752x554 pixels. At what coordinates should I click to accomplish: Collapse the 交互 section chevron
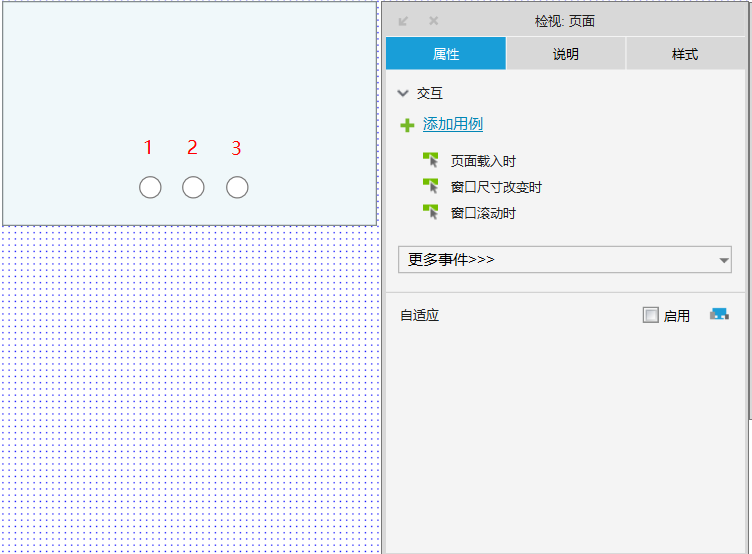[403, 93]
